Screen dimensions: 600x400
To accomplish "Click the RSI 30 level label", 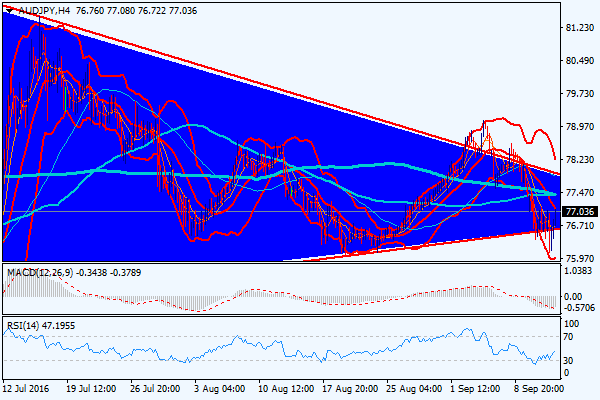I will click(569, 361).
